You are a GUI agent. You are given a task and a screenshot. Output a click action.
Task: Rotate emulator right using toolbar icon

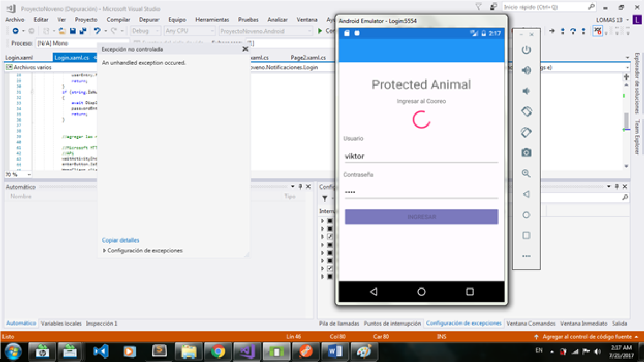tap(526, 132)
